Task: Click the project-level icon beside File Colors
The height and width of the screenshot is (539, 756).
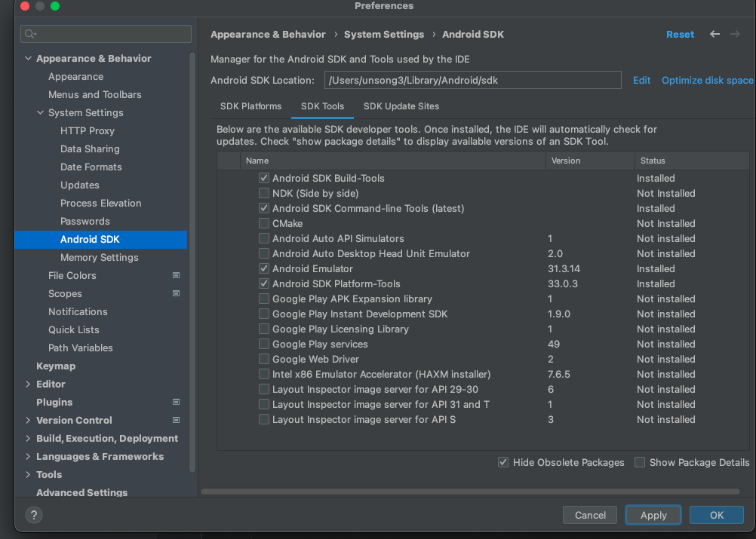Action: (176, 275)
